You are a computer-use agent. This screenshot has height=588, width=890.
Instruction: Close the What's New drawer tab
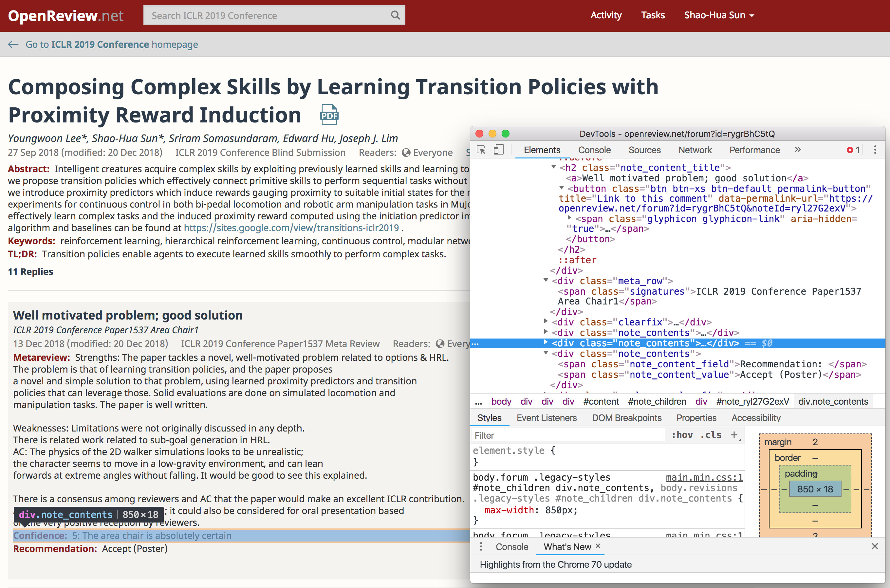(598, 546)
